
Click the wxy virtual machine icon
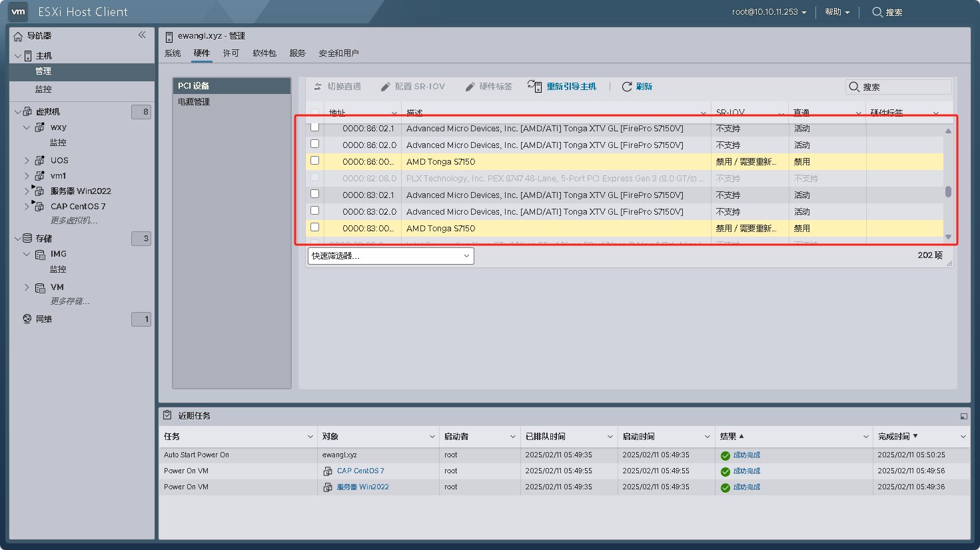click(x=39, y=127)
